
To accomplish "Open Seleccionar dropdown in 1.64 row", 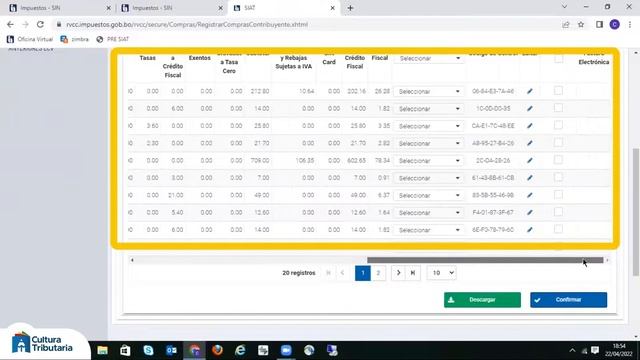I will [x=429, y=213].
